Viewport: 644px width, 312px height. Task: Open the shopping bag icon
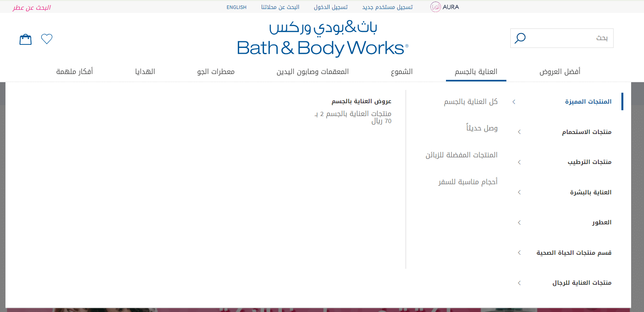tap(26, 39)
